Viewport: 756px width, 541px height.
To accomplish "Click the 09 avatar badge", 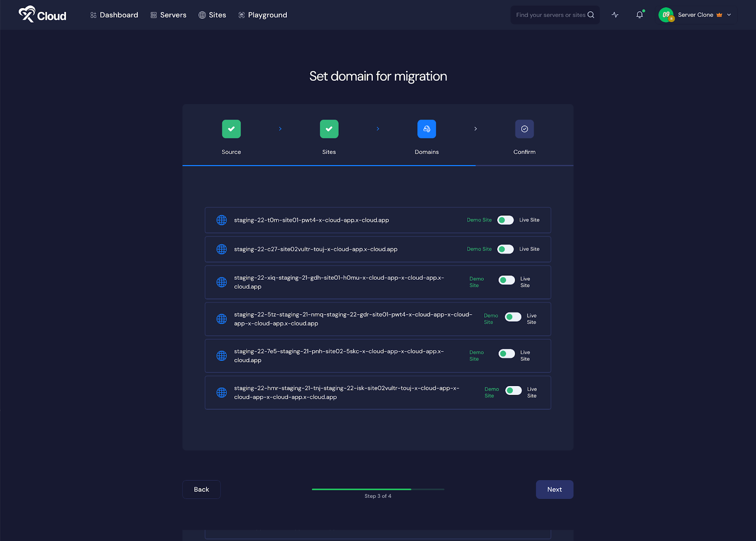I will tap(666, 15).
